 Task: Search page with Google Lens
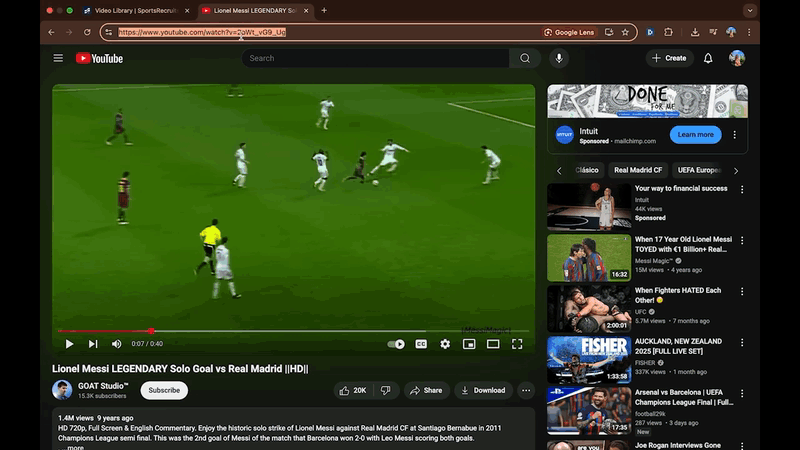click(x=569, y=32)
